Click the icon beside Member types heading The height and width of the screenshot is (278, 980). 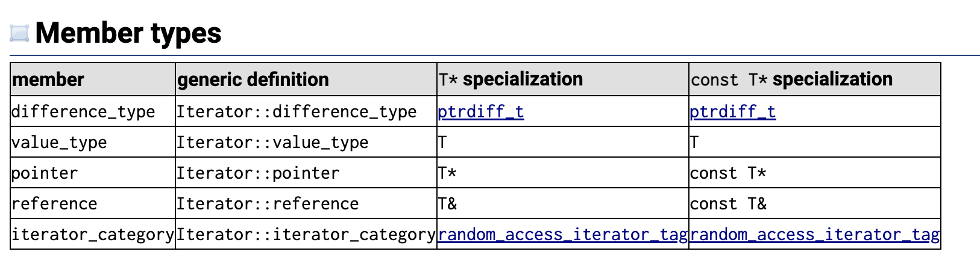(x=19, y=34)
